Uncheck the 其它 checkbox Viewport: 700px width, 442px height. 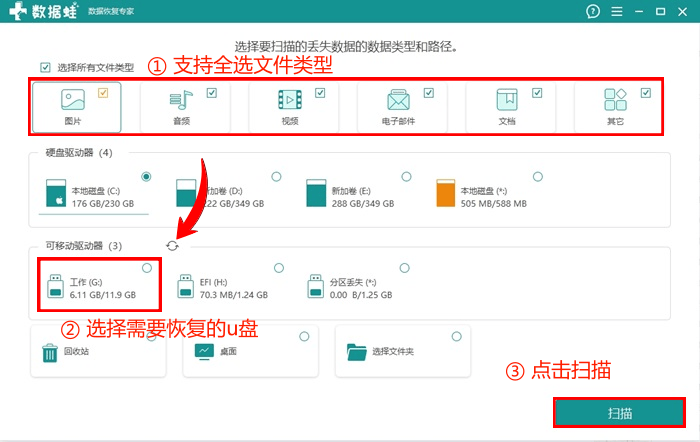click(x=646, y=93)
